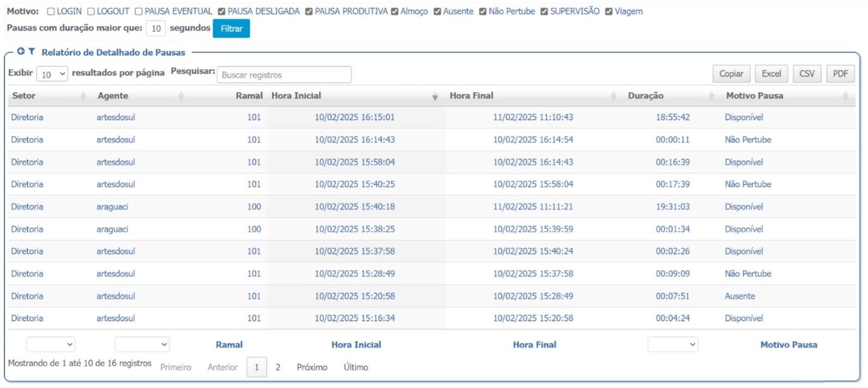Click the Filtrar button
The image size is (868, 388).
231,29
